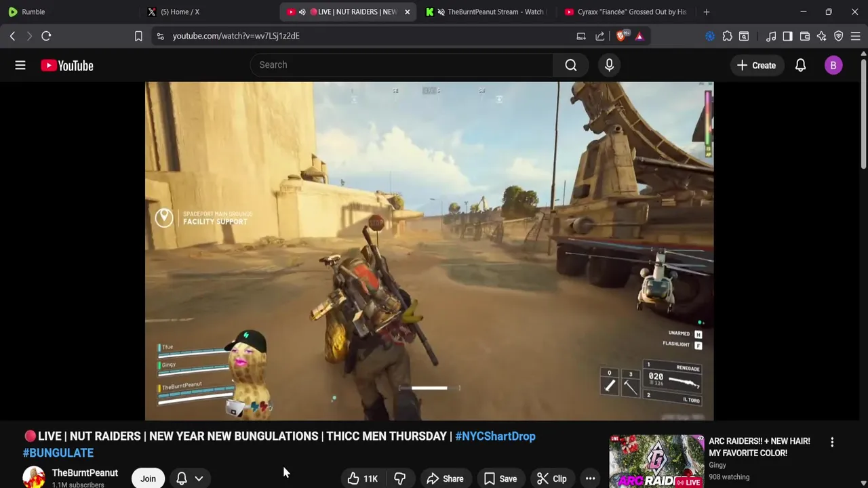This screenshot has width=868, height=488.
Task: Click the blue circular extension icon
Action: click(x=710, y=36)
